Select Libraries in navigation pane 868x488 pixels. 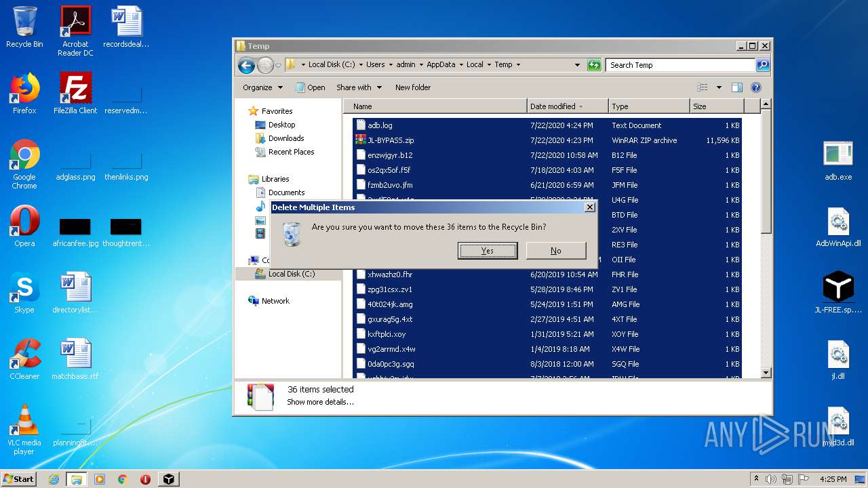[269, 179]
